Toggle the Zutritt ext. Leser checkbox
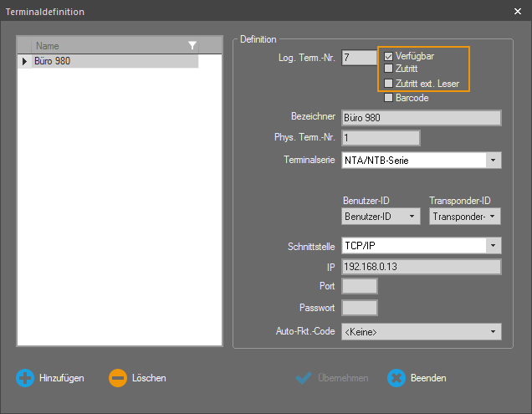Image resolution: width=532 pixels, height=414 pixels. pos(388,84)
